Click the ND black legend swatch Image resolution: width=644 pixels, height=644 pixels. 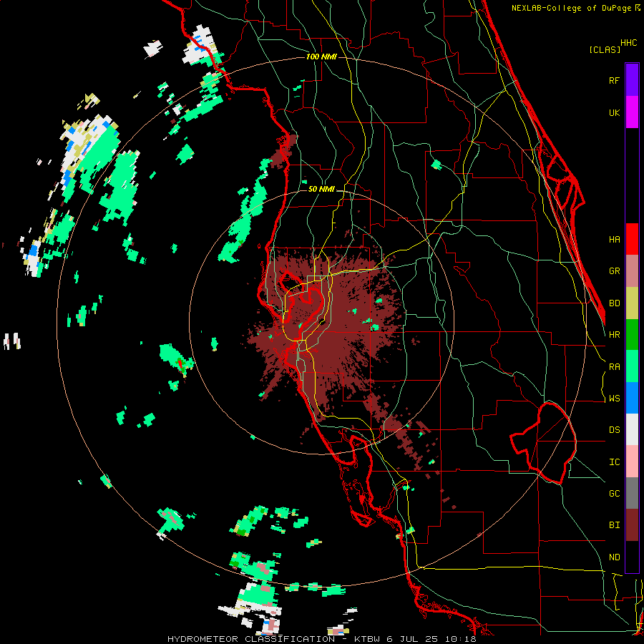[x=632, y=557]
